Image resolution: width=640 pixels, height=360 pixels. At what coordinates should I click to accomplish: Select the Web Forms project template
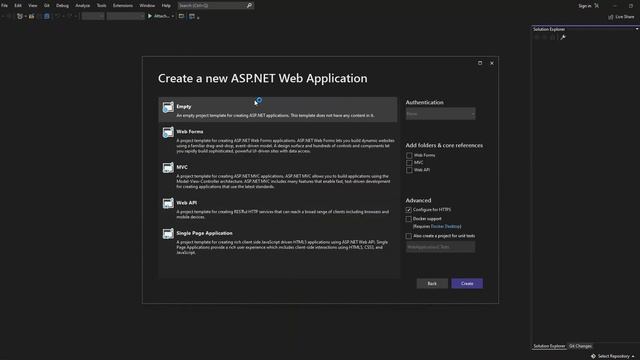click(278, 140)
